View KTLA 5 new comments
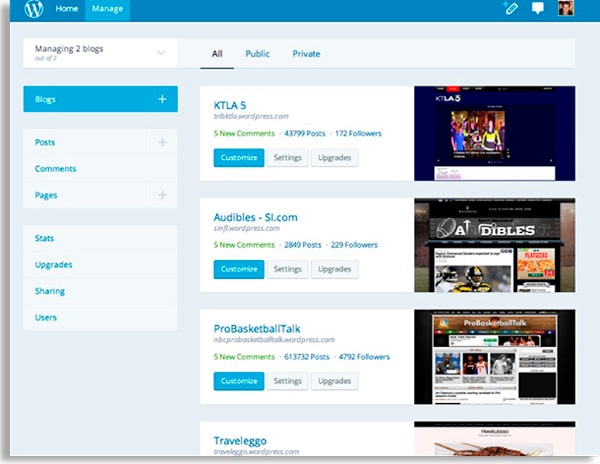Viewport: 600px width, 464px height. (244, 134)
